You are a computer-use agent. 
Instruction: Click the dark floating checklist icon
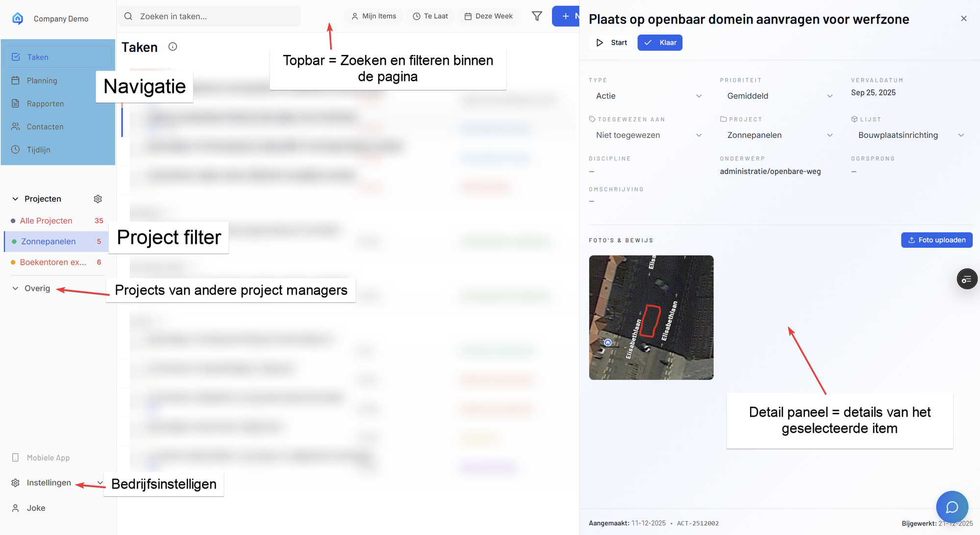click(966, 279)
